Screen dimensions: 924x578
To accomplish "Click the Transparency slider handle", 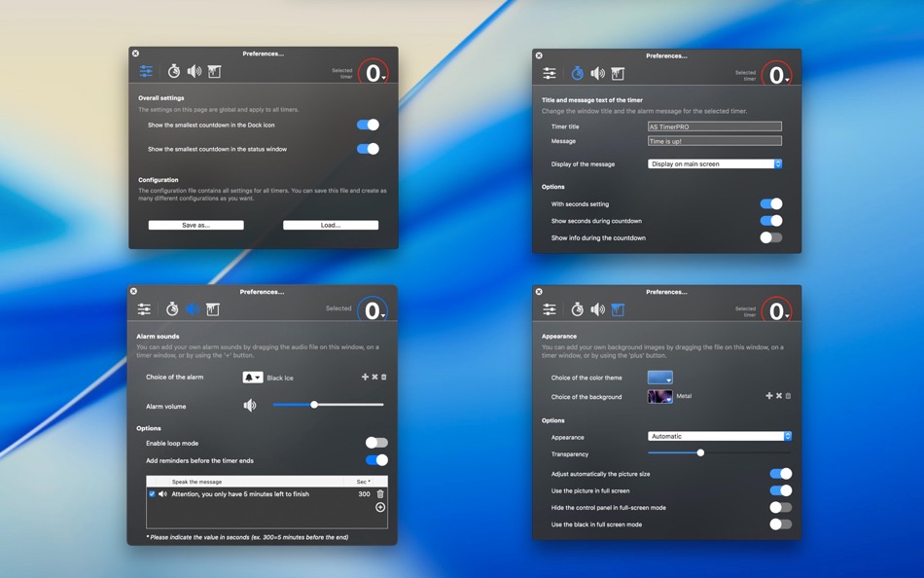I will pos(700,453).
